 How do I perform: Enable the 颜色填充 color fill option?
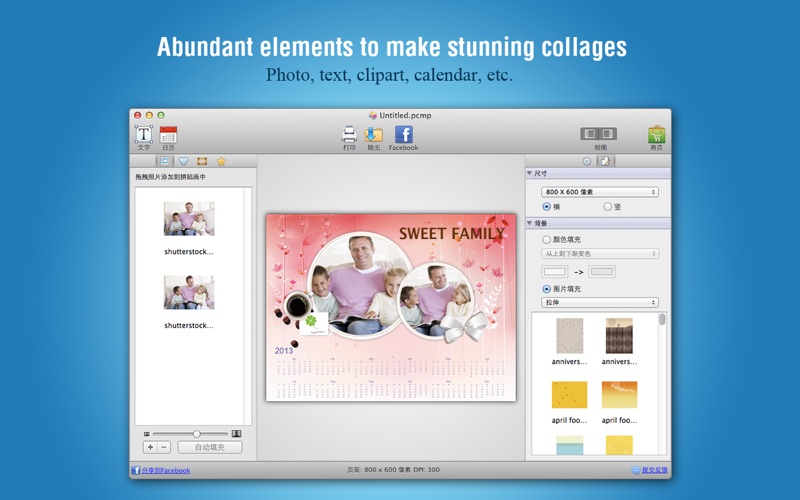pyautogui.click(x=546, y=239)
